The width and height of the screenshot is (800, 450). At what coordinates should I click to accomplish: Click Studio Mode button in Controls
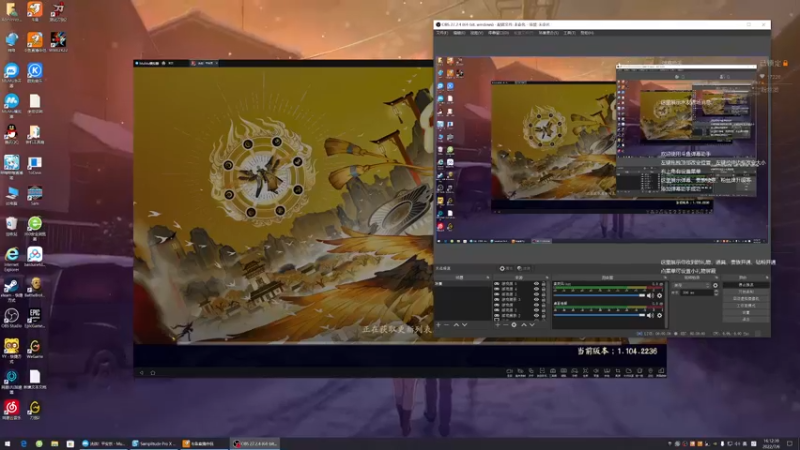pyautogui.click(x=746, y=305)
